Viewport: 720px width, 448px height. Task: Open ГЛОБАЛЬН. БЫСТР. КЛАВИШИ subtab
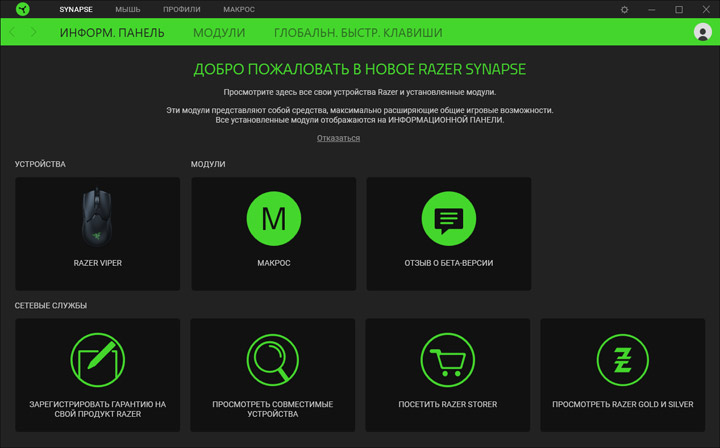click(x=358, y=33)
